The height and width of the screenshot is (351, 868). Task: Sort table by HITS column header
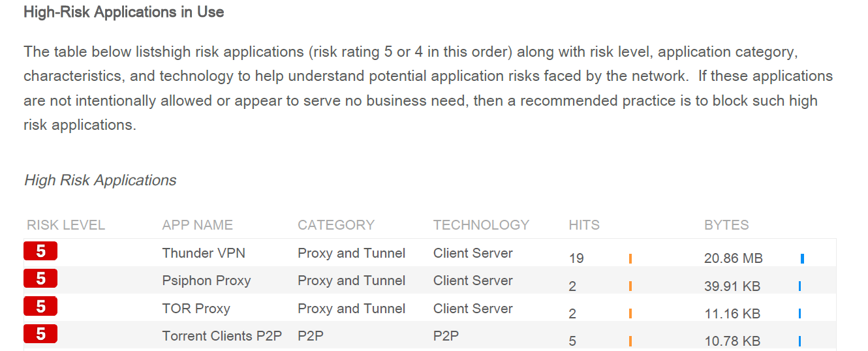click(x=584, y=225)
